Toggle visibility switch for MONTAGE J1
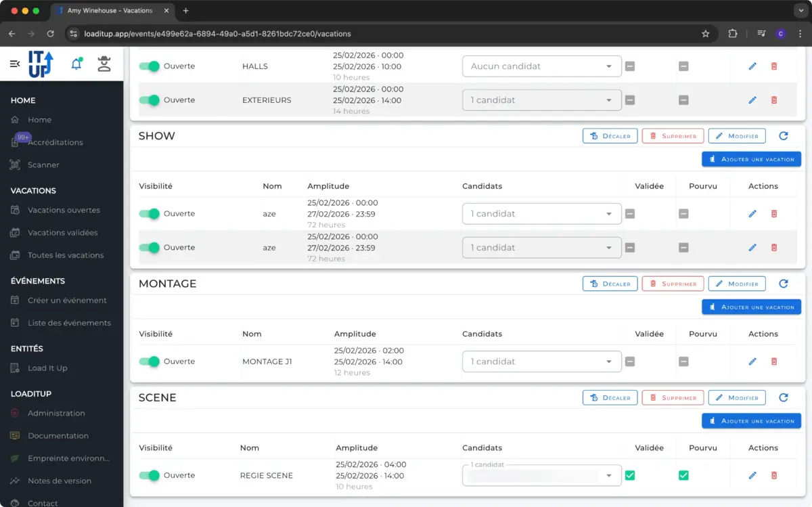 tap(150, 362)
